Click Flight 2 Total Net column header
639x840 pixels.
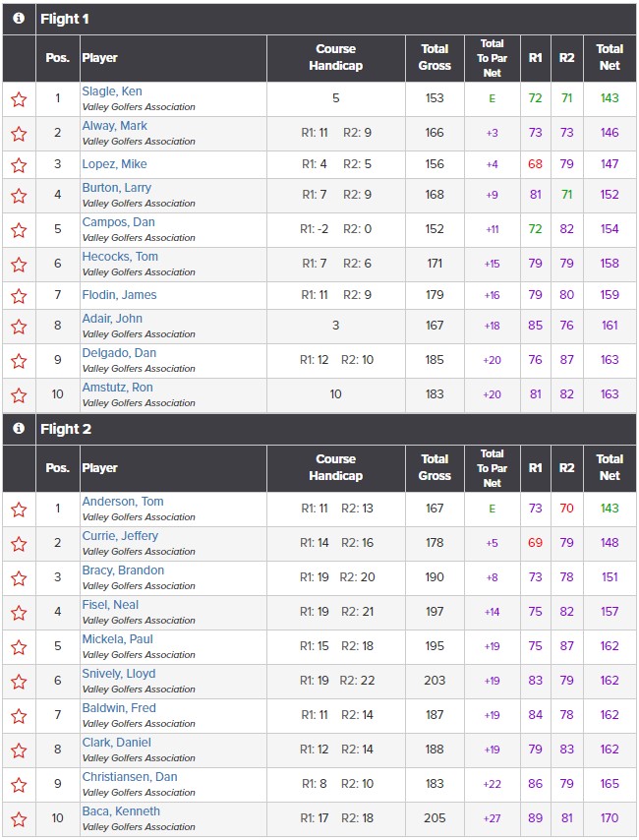pyautogui.click(x=610, y=467)
